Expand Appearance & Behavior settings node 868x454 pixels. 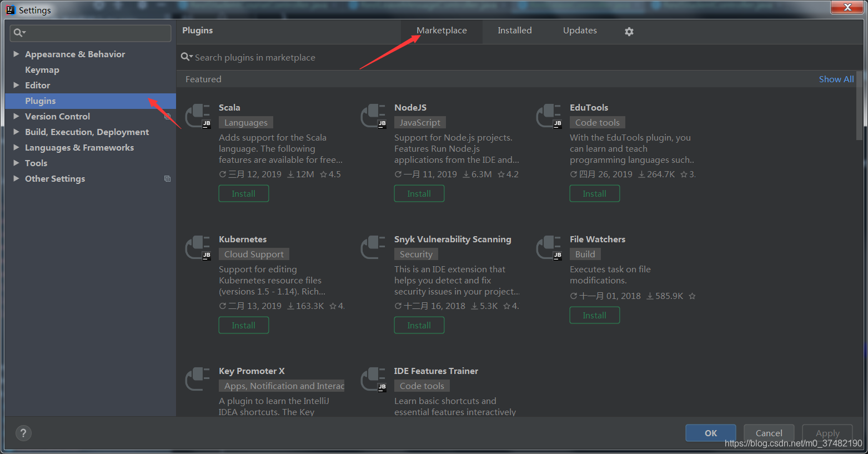16,54
